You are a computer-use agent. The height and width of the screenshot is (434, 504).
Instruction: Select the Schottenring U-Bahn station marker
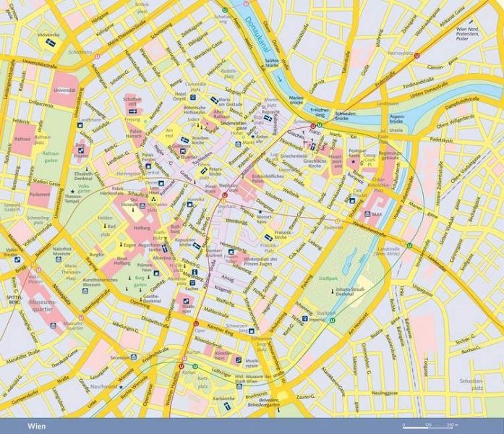pyautogui.click(x=226, y=11)
